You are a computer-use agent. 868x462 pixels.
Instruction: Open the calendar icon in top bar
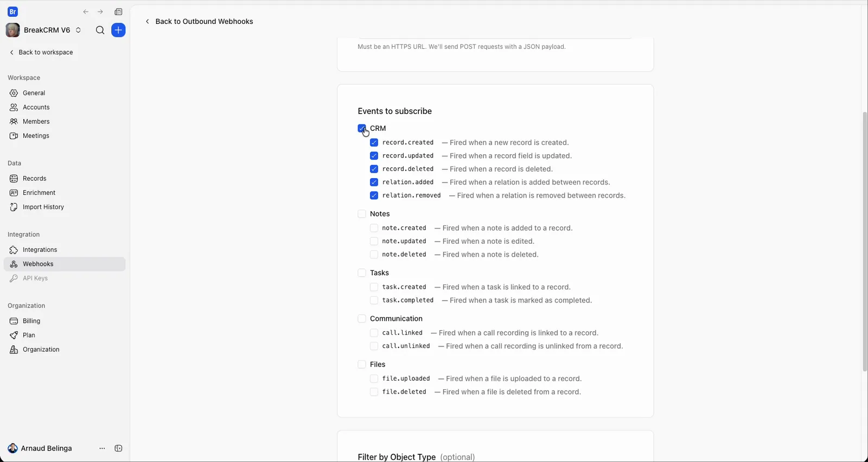coord(119,12)
